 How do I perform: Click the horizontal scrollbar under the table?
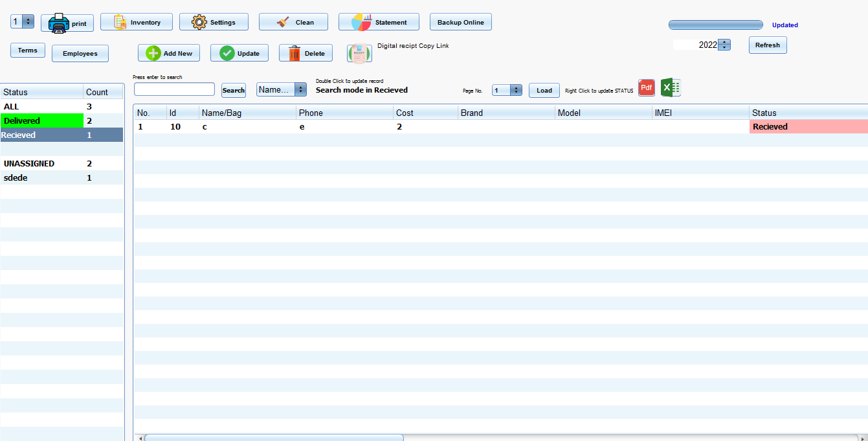point(274,438)
